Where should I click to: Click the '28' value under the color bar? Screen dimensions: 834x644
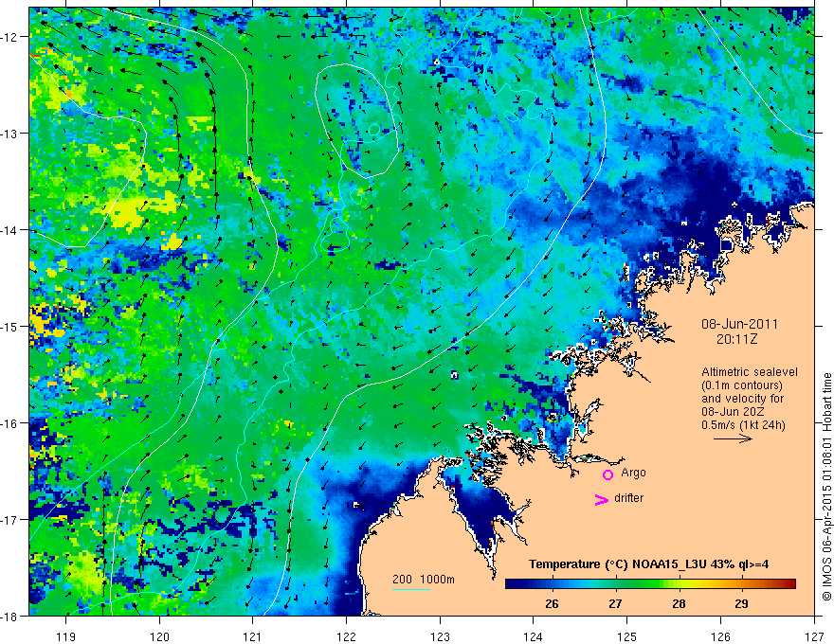[x=679, y=603]
